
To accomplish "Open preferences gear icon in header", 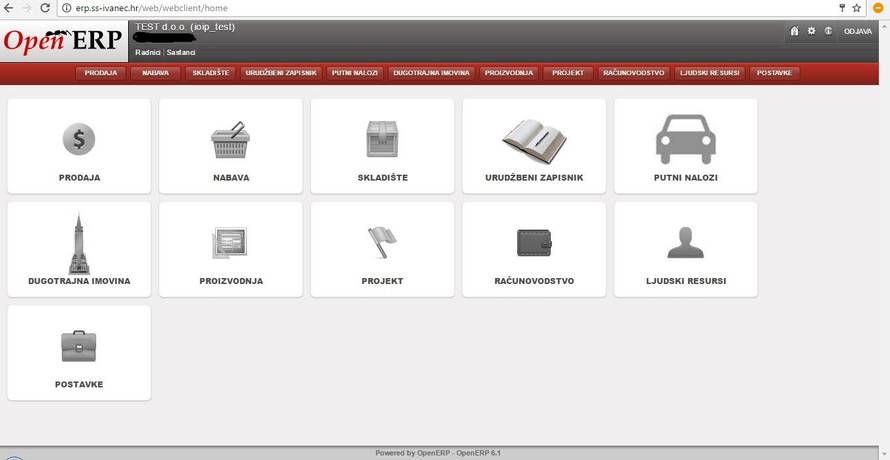I will click(x=811, y=31).
